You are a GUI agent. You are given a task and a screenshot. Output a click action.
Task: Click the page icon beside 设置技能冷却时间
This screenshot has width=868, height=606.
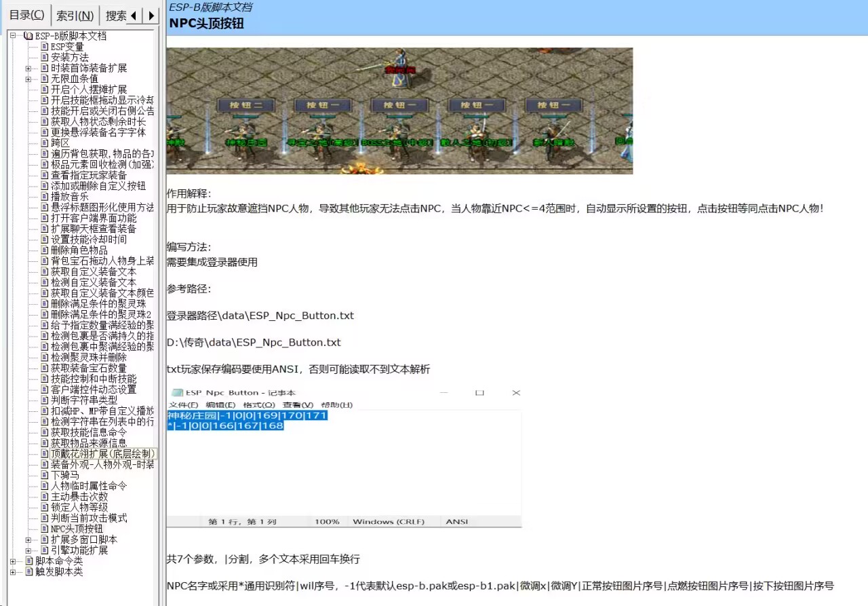(44, 240)
